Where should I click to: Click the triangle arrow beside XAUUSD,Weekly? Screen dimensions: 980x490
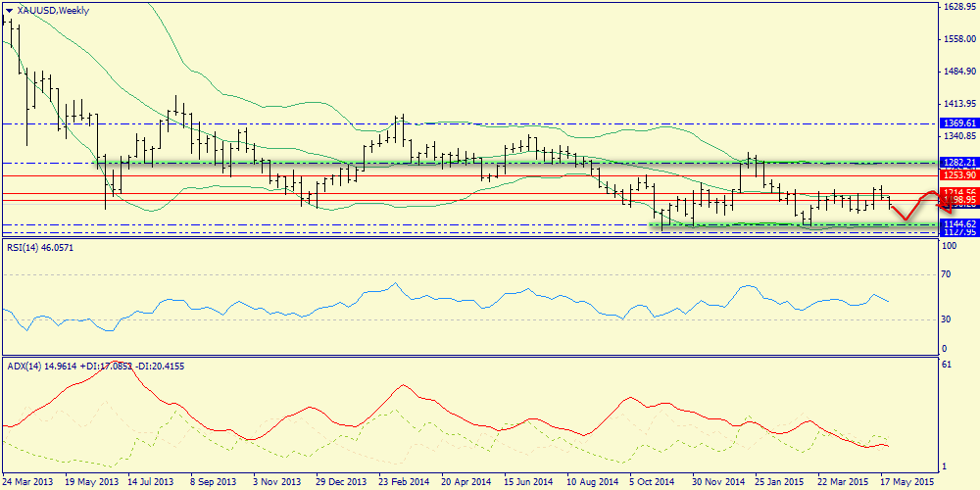tap(9, 10)
